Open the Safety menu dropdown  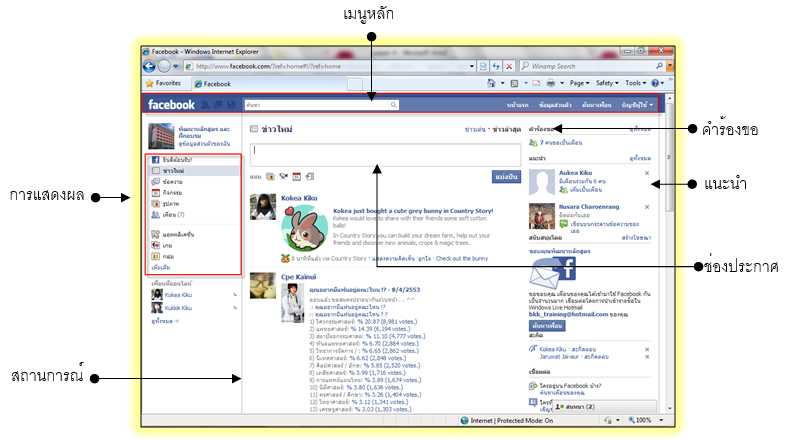(607, 83)
